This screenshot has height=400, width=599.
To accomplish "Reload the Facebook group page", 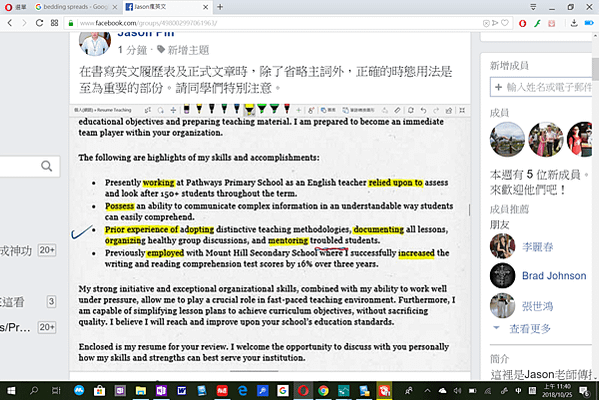I will pyautogui.click(x=39, y=23).
